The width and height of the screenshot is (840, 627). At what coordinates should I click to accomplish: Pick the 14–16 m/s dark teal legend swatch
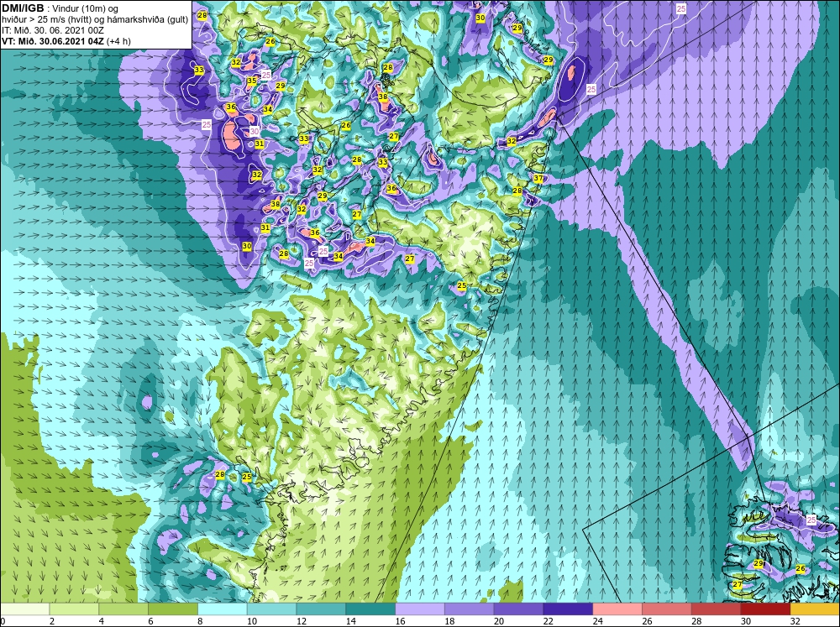[x=370, y=609]
